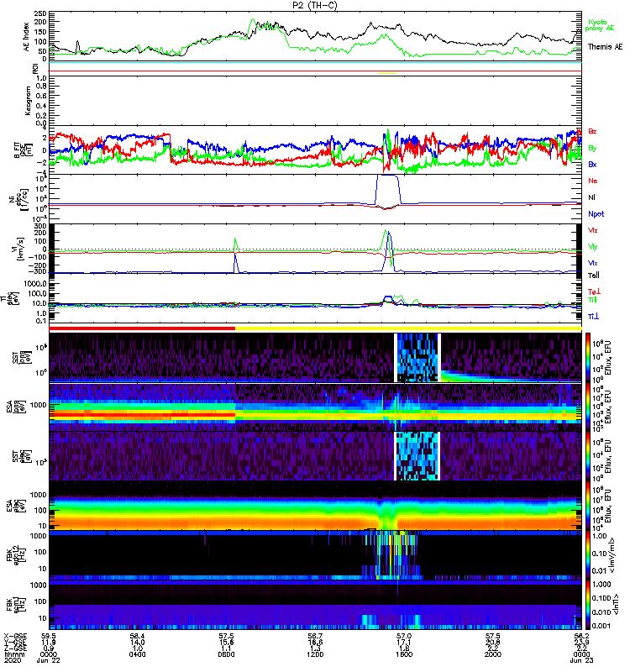Select the Themis AE legend label

click(x=605, y=47)
